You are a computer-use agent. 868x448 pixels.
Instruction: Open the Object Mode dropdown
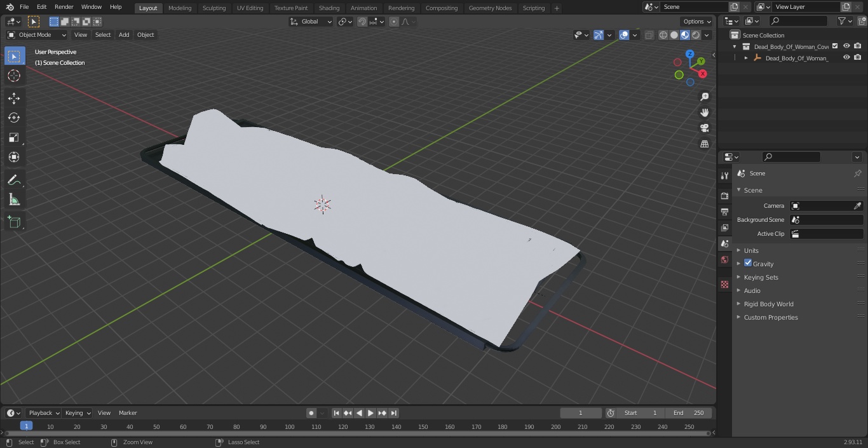tap(37, 35)
